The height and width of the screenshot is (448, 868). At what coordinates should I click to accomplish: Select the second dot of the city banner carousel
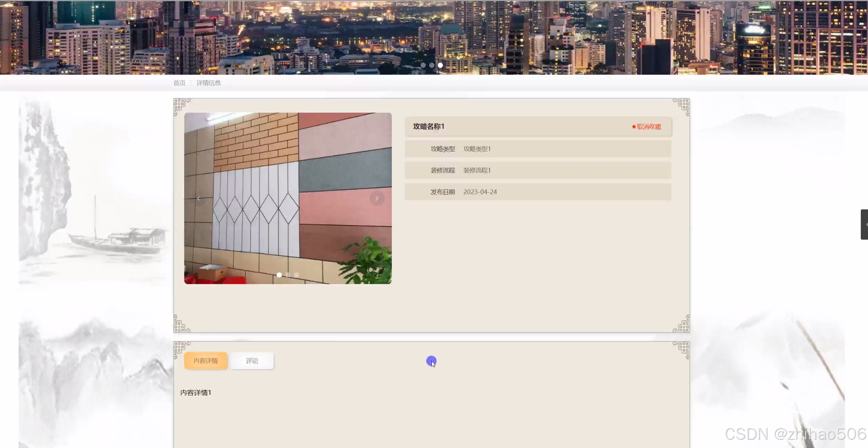432,65
